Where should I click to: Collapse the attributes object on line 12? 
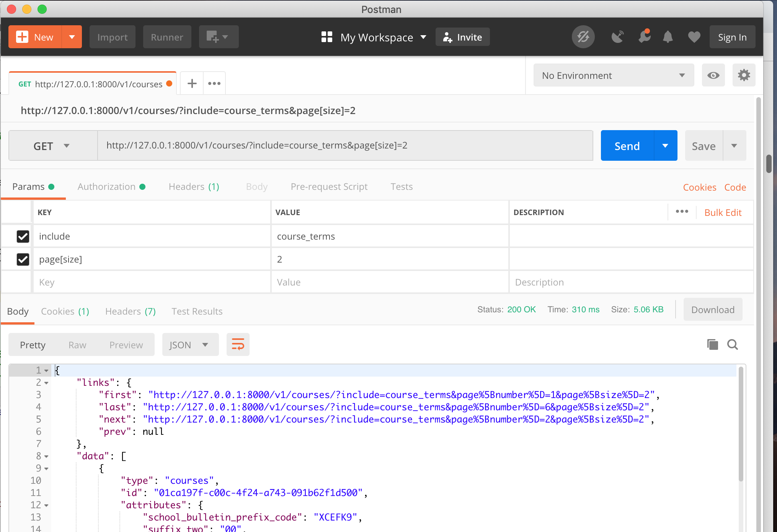tap(46, 505)
